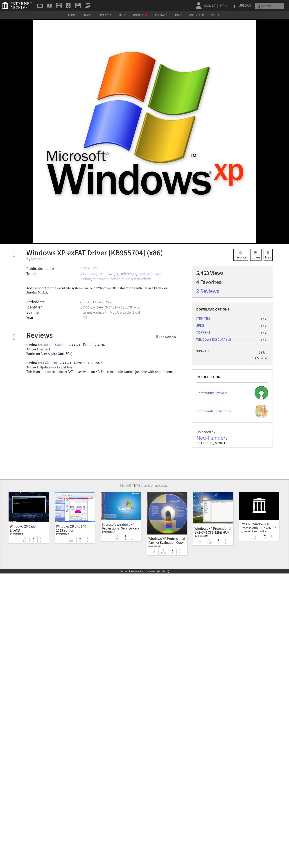Favorite this item with the star button
The height and width of the screenshot is (868, 289).
pyautogui.click(x=241, y=255)
